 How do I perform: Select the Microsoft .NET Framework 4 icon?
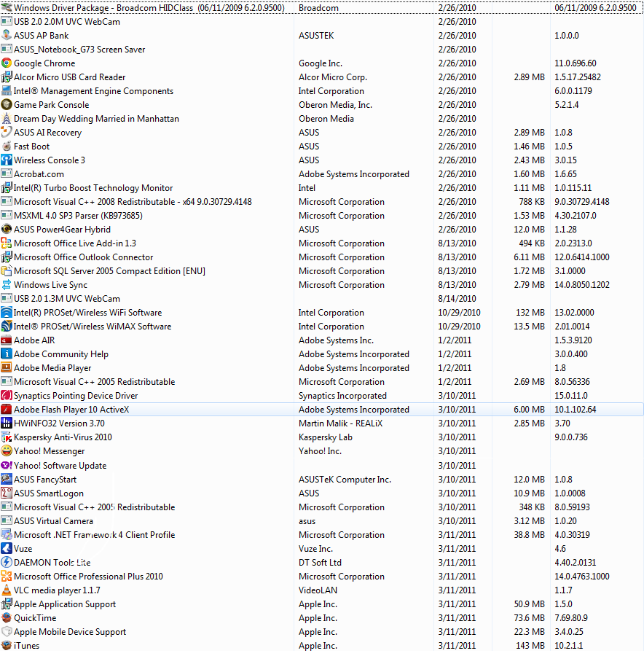point(7,535)
